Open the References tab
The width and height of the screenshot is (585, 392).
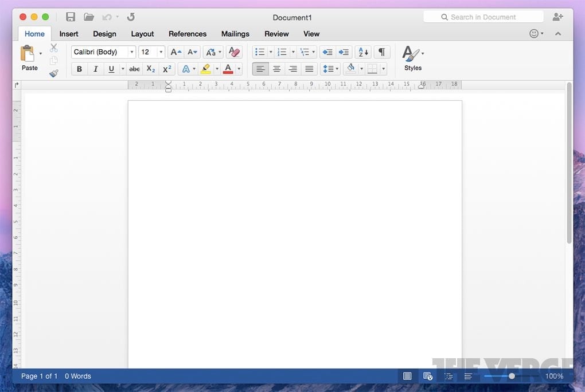click(x=188, y=34)
